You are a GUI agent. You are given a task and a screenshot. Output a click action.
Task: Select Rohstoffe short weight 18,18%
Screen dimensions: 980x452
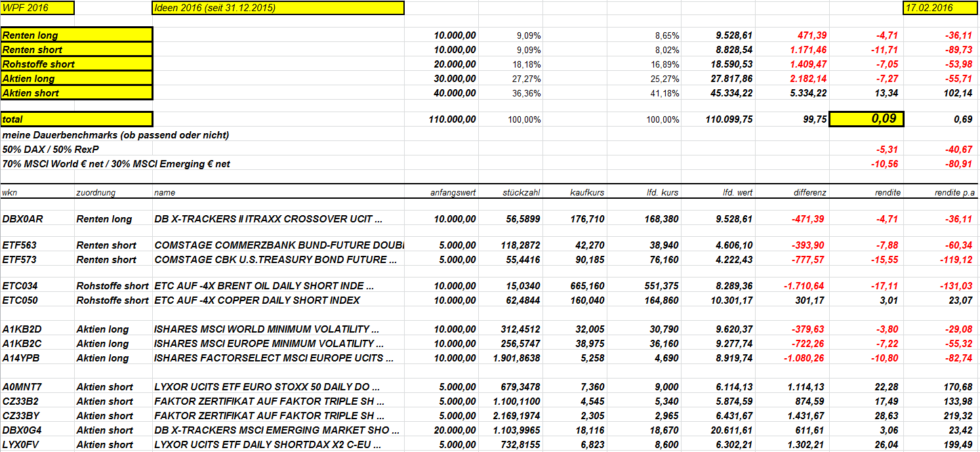coord(527,64)
